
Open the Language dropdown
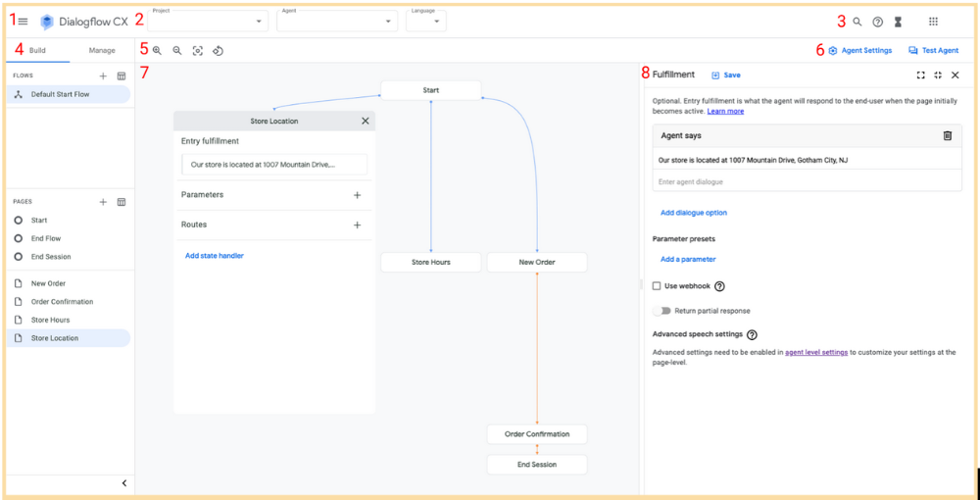pos(425,21)
